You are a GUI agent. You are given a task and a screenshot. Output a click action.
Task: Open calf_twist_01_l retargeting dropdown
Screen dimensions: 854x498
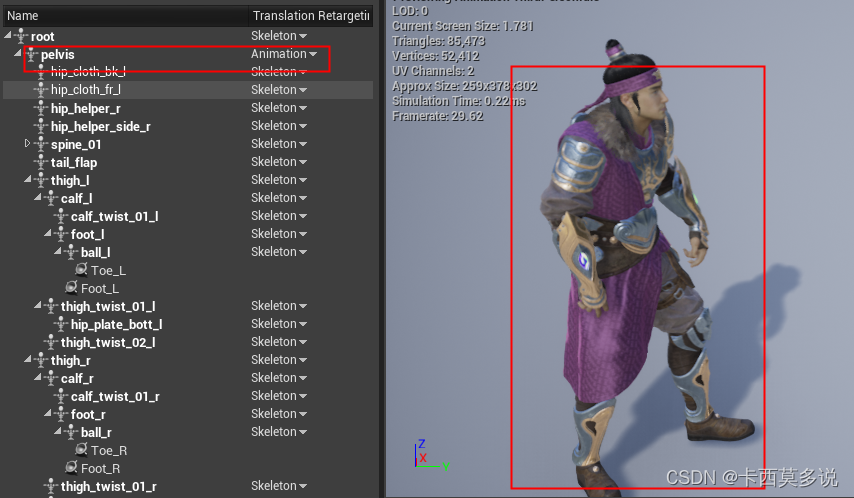[279, 216]
